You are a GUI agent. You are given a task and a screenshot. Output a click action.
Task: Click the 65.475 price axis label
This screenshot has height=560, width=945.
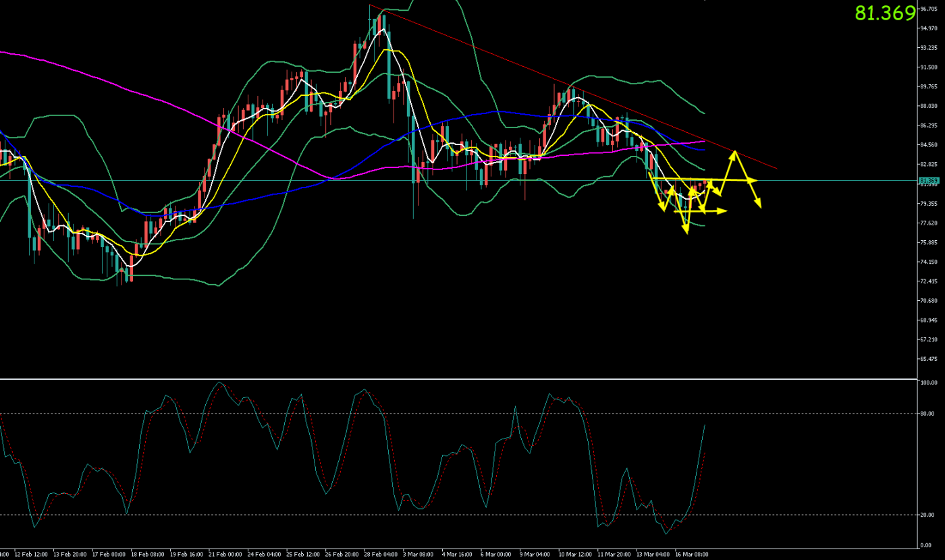pos(927,359)
